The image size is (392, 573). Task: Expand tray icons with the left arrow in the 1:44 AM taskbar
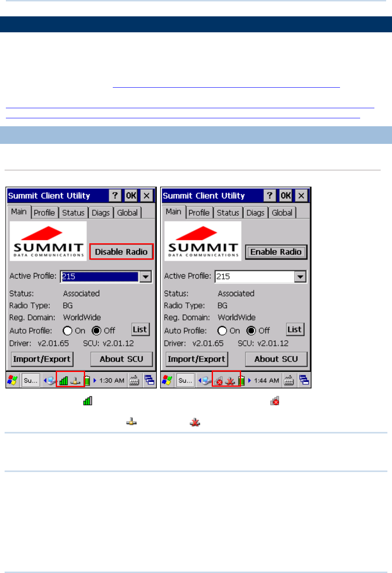tap(200, 380)
